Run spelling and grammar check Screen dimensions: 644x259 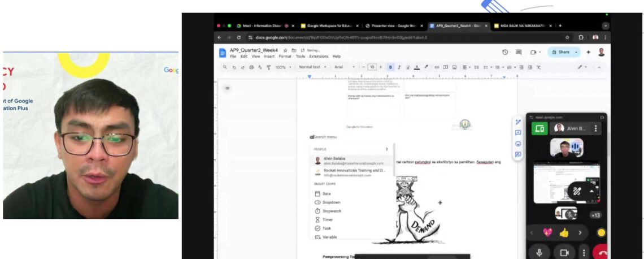(260, 67)
